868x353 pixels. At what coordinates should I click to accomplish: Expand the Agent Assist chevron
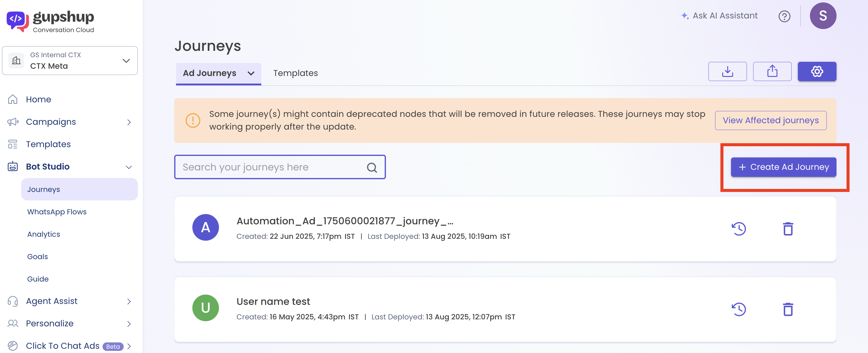(129, 302)
